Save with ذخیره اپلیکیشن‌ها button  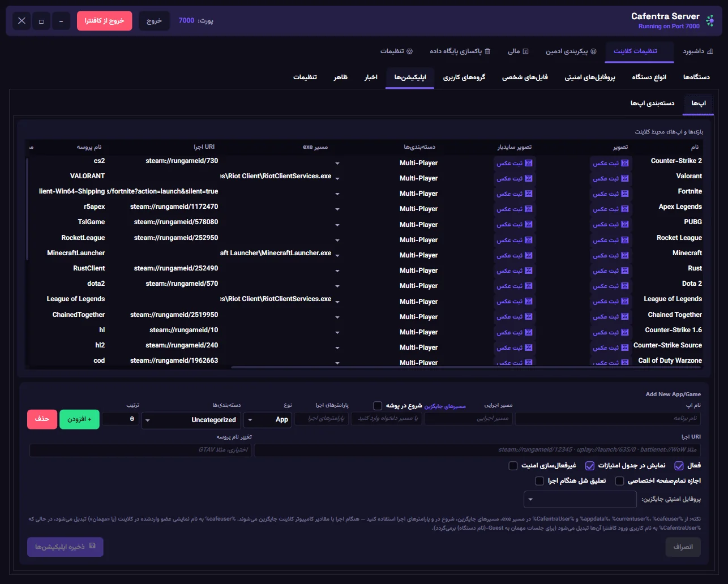coord(65,547)
